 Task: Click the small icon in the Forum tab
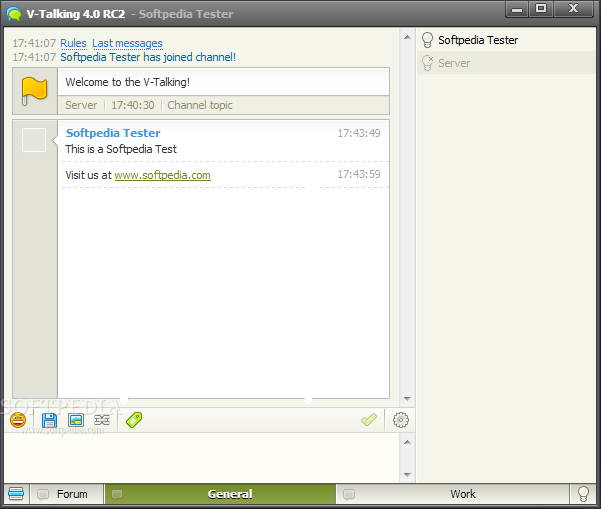43,494
